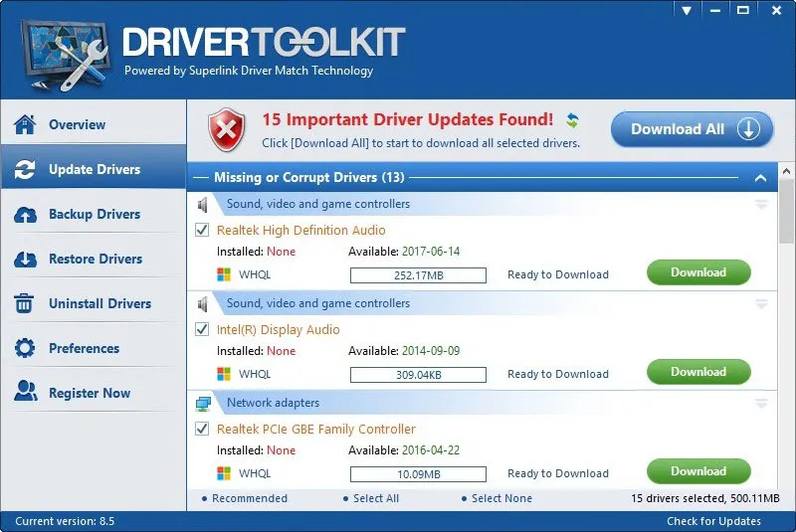796x532 pixels.
Task: Click the down arrow circle on Download All
Action: (x=748, y=129)
